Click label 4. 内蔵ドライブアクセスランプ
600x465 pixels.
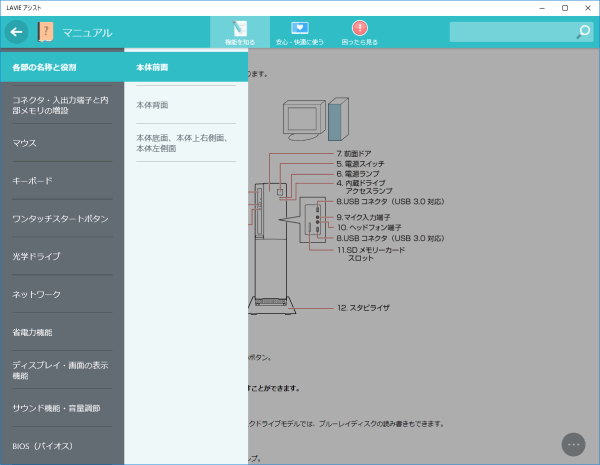pyautogui.click(x=364, y=187)
